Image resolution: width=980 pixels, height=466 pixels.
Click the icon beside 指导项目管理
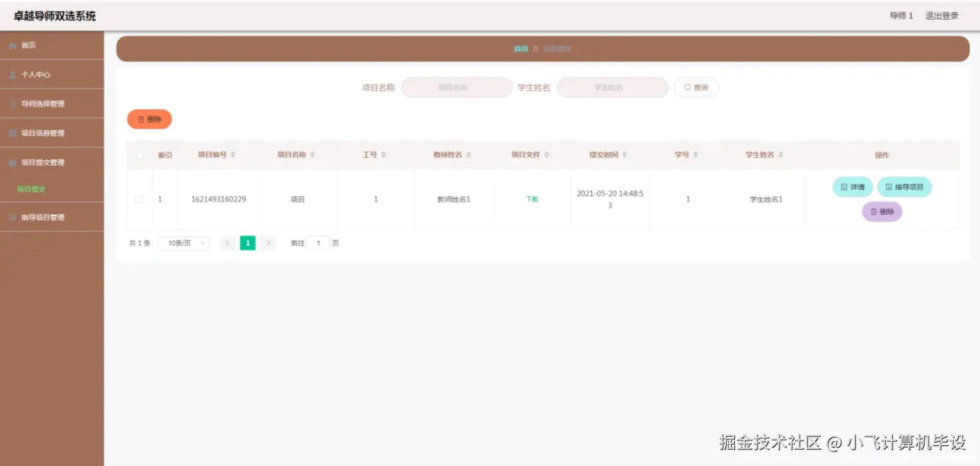pyautogui.click(x=12, y=218)
